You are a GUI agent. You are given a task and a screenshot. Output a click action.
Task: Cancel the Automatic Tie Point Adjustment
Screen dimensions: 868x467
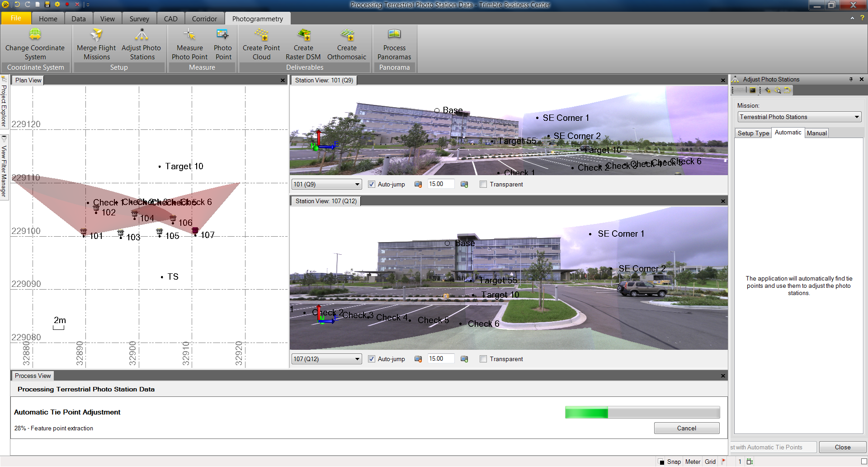pyautogui.click(x=686, y=429)
